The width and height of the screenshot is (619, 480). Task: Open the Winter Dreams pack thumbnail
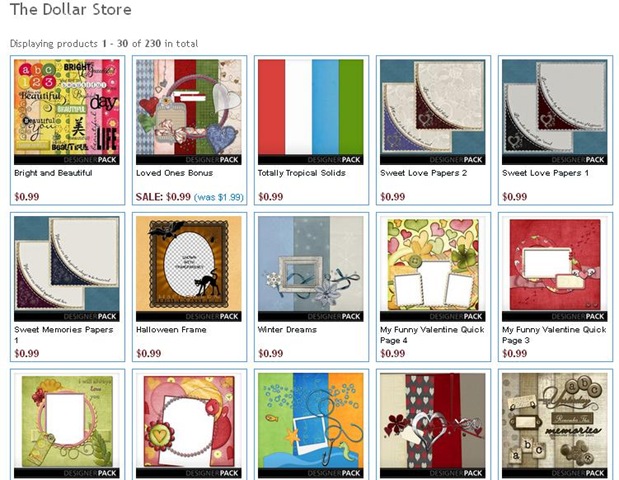tap(311, 268)
